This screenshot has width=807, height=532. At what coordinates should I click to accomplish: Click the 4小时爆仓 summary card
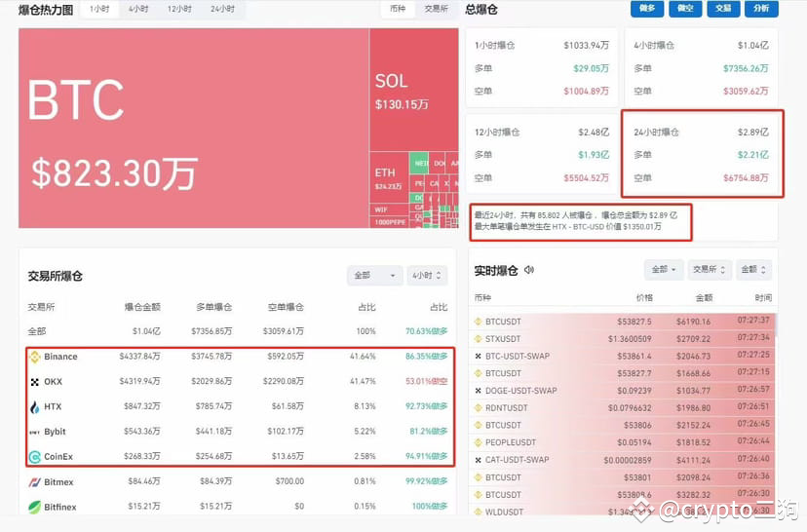[x=701, y=68]
